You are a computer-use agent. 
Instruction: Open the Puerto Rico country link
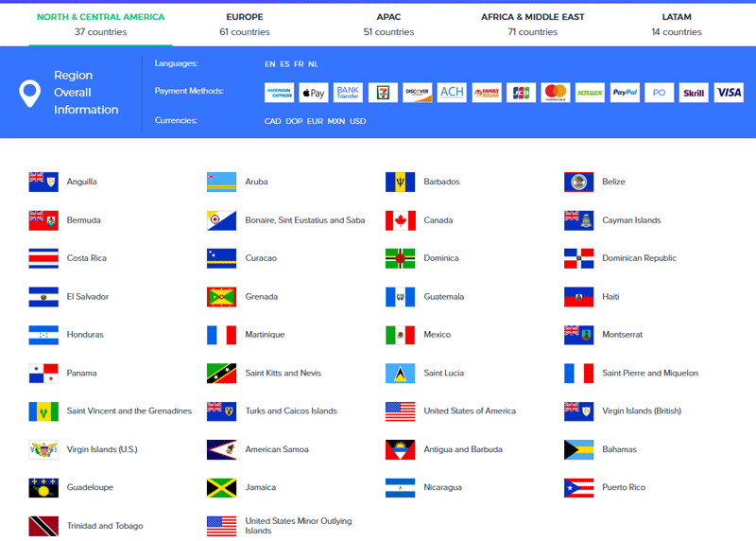coord(624,488)
